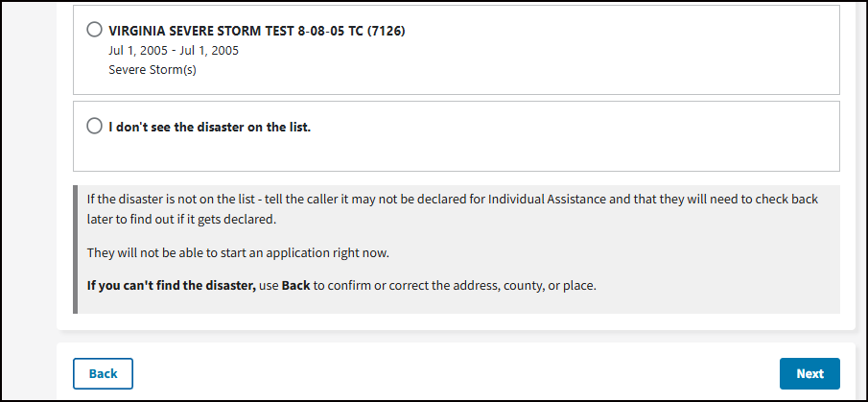Select the Virginia Severe Storm Test radio button
Viewport: 868px width, 402px height.
[94, 30]
